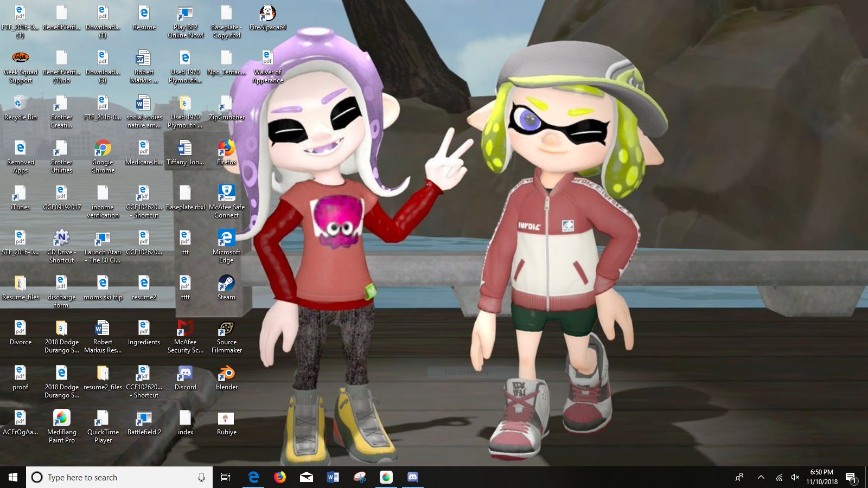Open the Medicare.lt... pdf
This screenshot has height=488, width=868.
point(144,152)
